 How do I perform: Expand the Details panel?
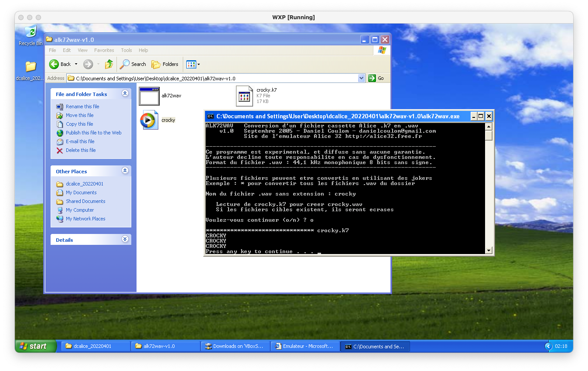(125, 239)
